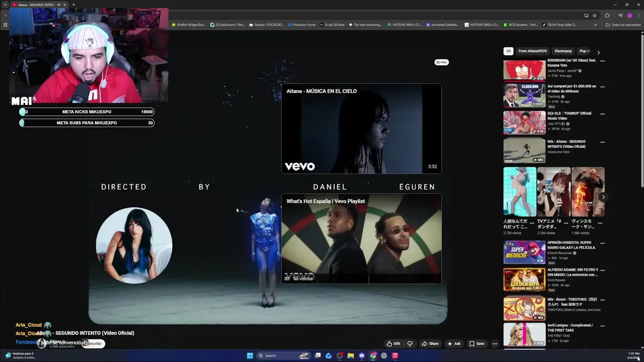Click the Windows taskbar Search box
Viewport: 644px width, 362px height.
(283, 355)
